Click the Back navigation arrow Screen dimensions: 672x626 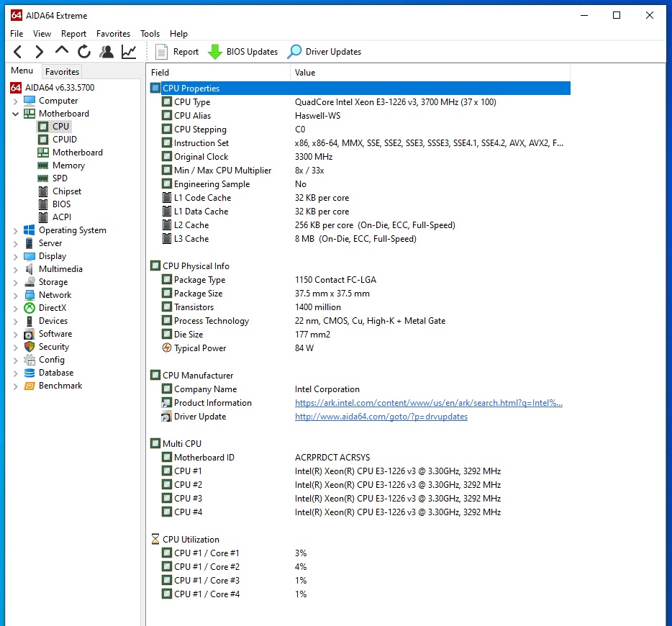18,52
